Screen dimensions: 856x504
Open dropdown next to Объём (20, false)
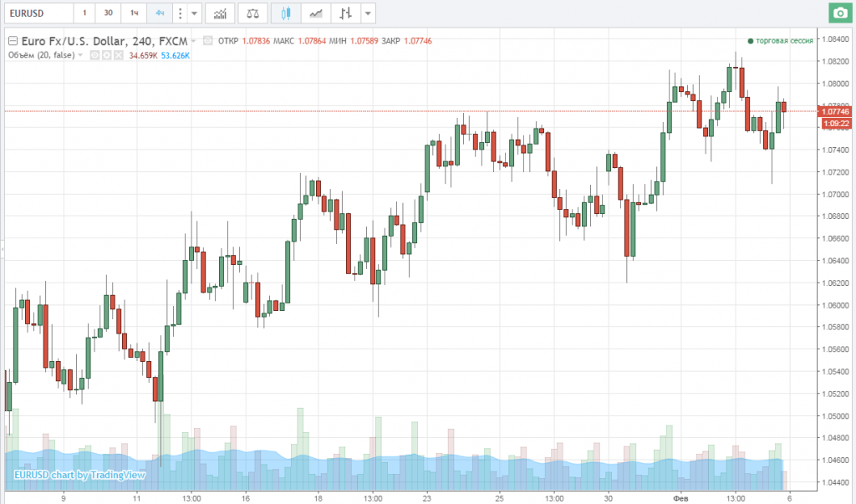coord(80,55)
